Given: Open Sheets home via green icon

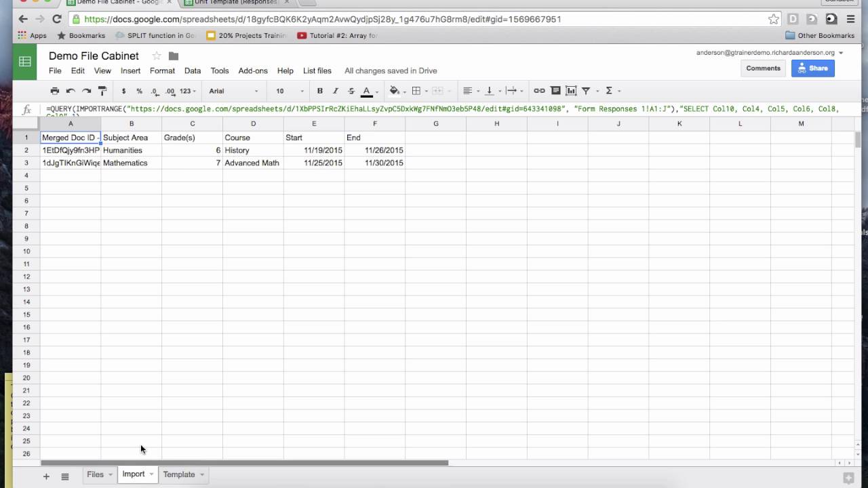Looking at the screenshot, I should tap(25, 62).
